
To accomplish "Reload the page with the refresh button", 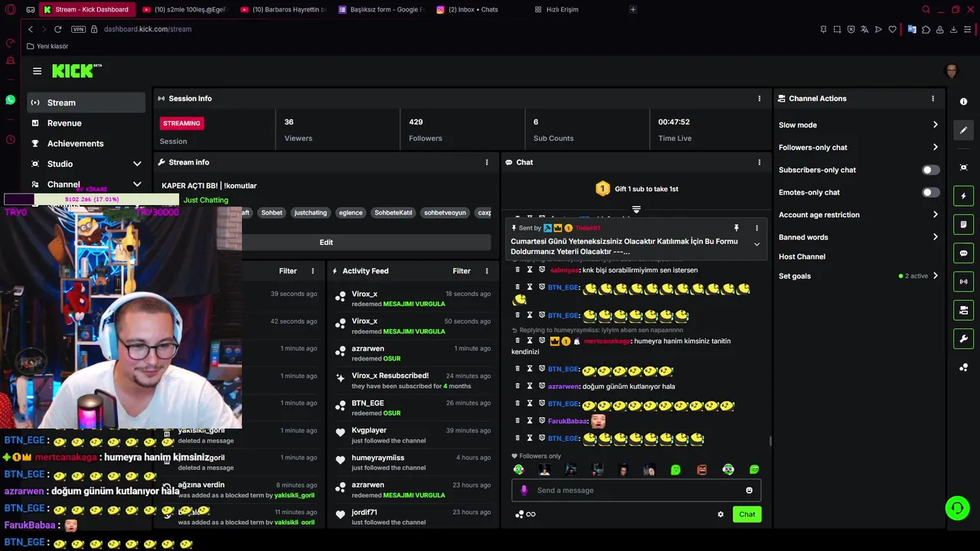I will coord(57,29).
